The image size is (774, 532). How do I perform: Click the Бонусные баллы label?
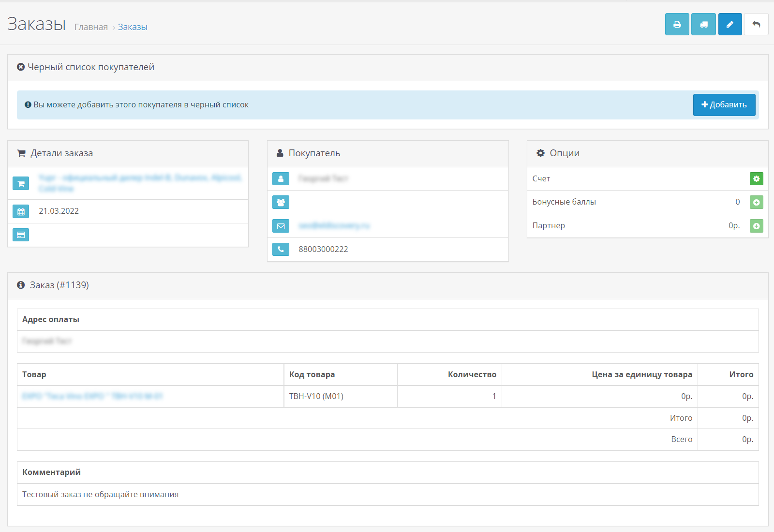[x=564, y=202]
